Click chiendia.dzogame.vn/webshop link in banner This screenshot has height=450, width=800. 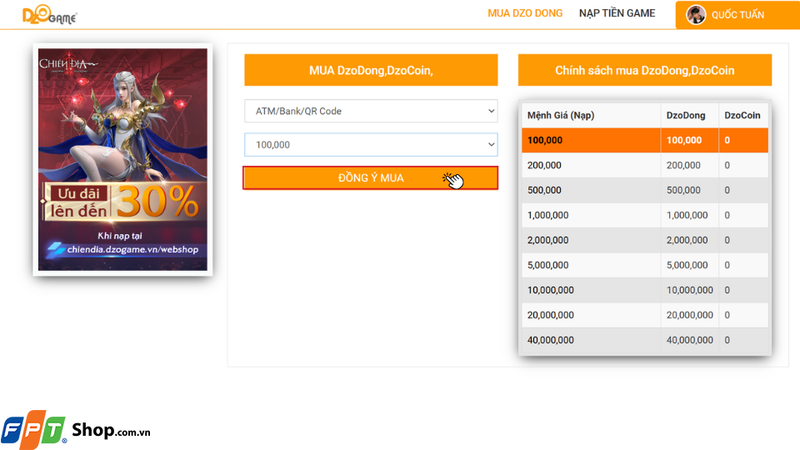pos(133,249)
